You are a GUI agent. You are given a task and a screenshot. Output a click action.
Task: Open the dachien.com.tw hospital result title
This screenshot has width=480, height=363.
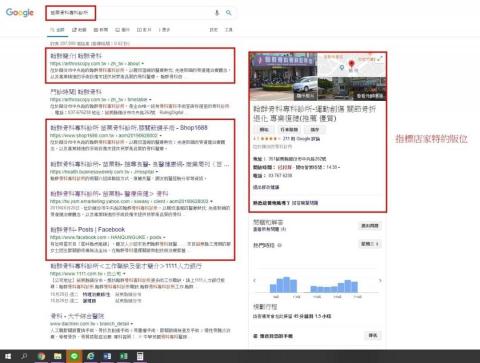(77, 316)
